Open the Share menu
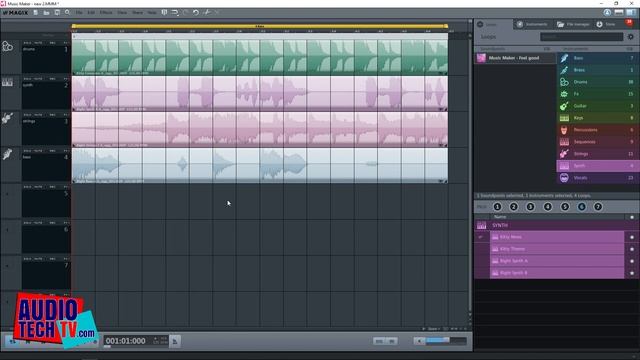Image resolution: width=640 pixels, height=360 pixels. (137, 13)
